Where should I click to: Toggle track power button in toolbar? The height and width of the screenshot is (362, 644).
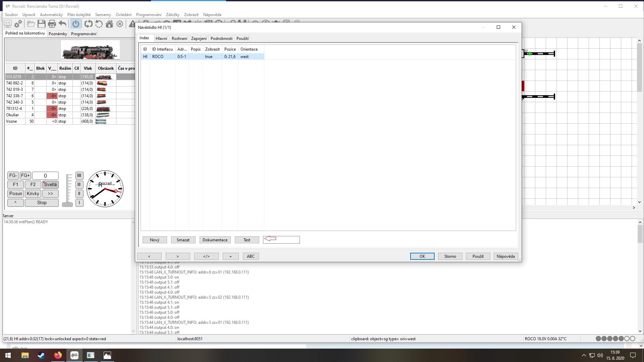(x=76, y=24)
